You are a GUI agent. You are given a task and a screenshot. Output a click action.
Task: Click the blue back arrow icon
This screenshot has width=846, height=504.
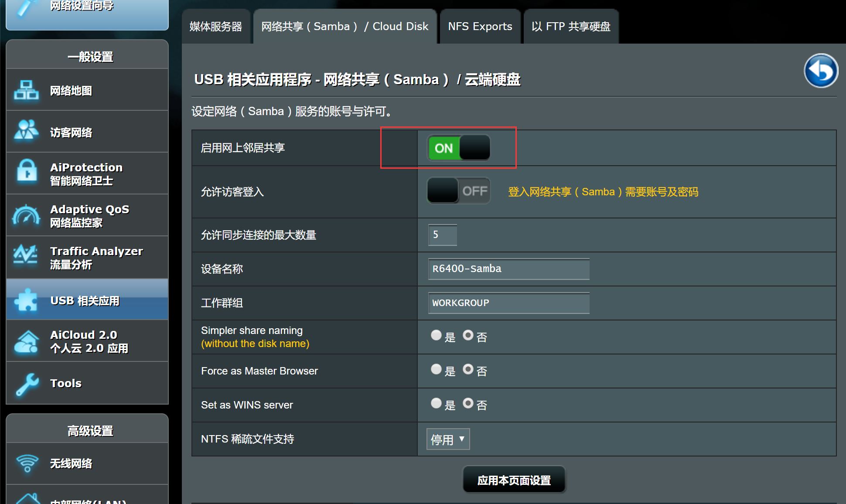point(820,71)
